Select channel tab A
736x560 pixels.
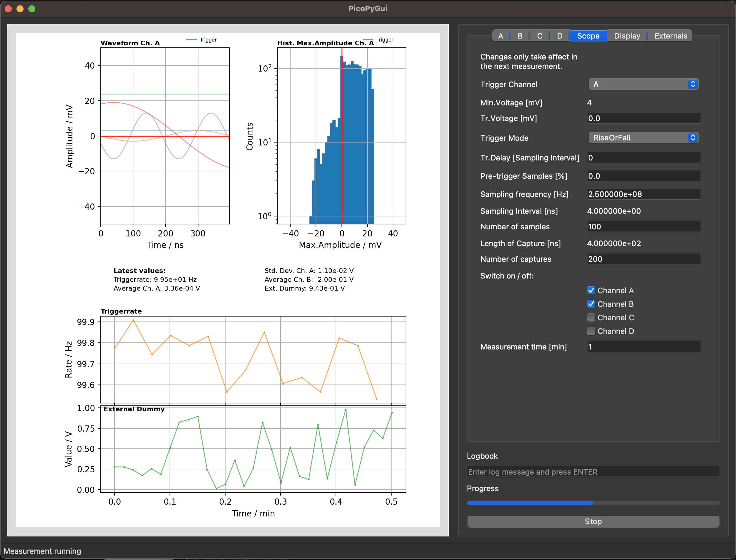point(501,36)
